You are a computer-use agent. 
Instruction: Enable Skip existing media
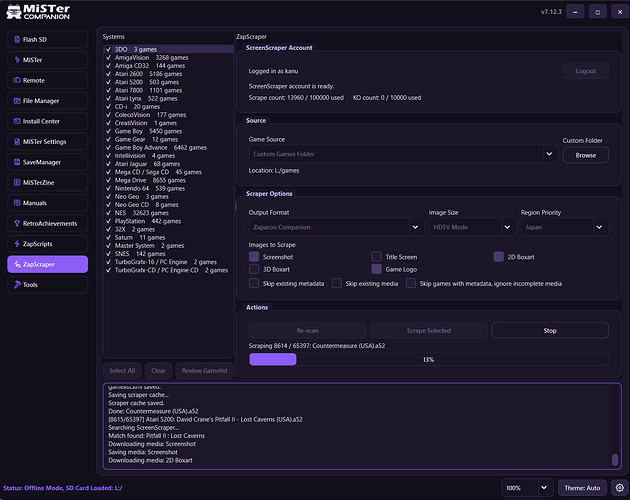pyautogui.click(x=337, y=283)
